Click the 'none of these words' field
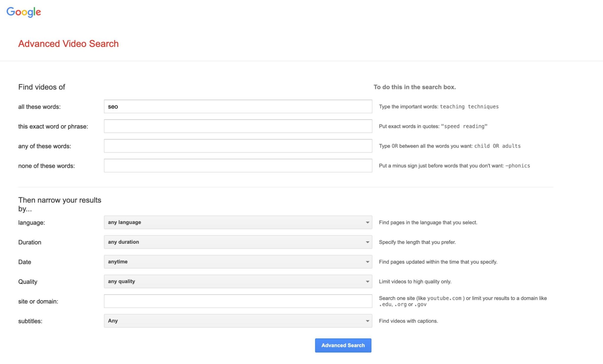Screen dimensions: 603x364 coord(238,166)
